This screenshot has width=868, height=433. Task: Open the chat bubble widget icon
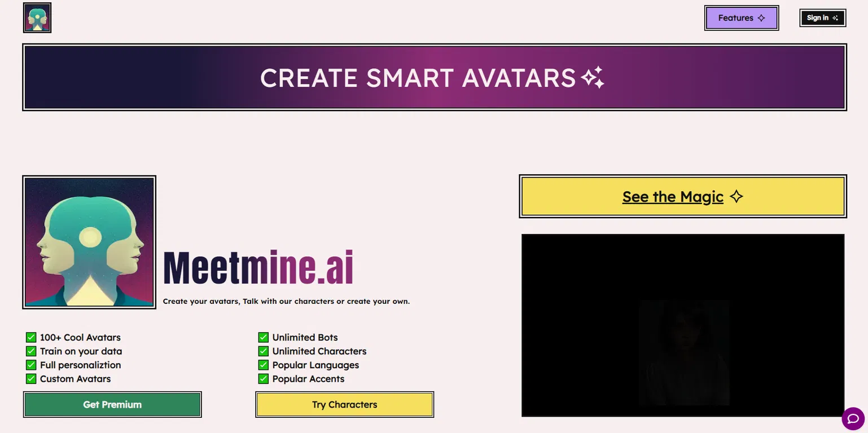853,418
